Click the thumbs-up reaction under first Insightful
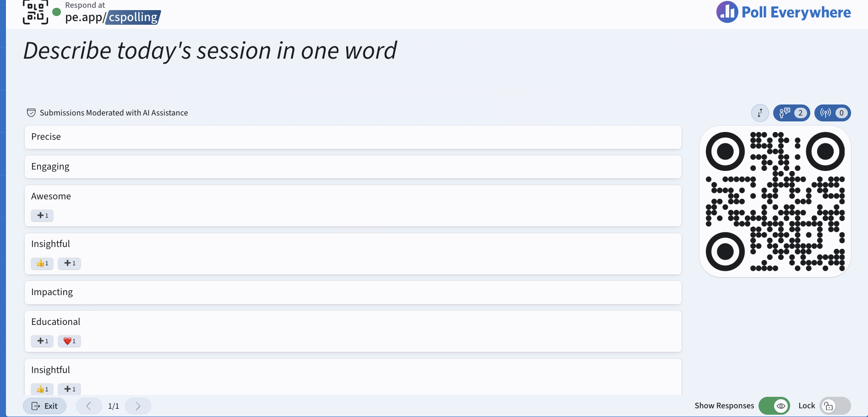Screen dimensions: 868x417 42,263
